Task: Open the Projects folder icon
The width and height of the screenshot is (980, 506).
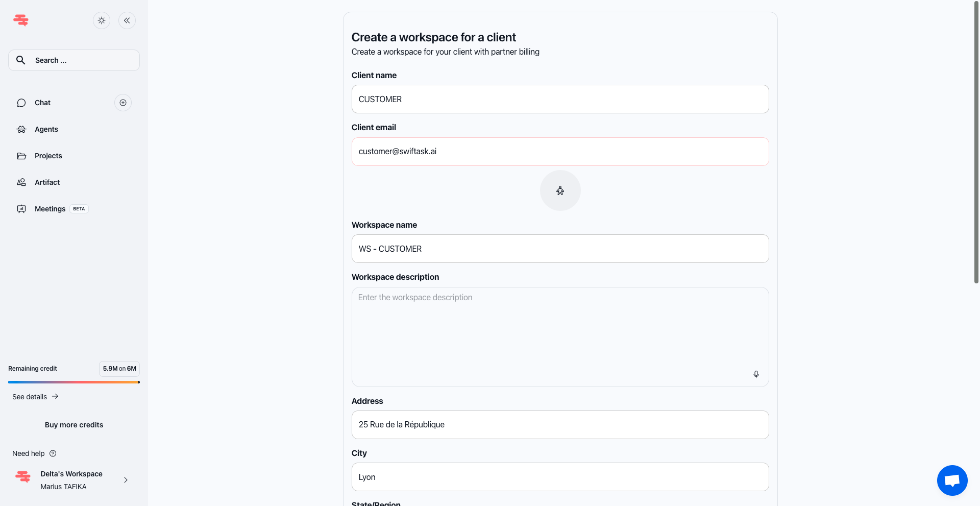Action: (21, 156)
